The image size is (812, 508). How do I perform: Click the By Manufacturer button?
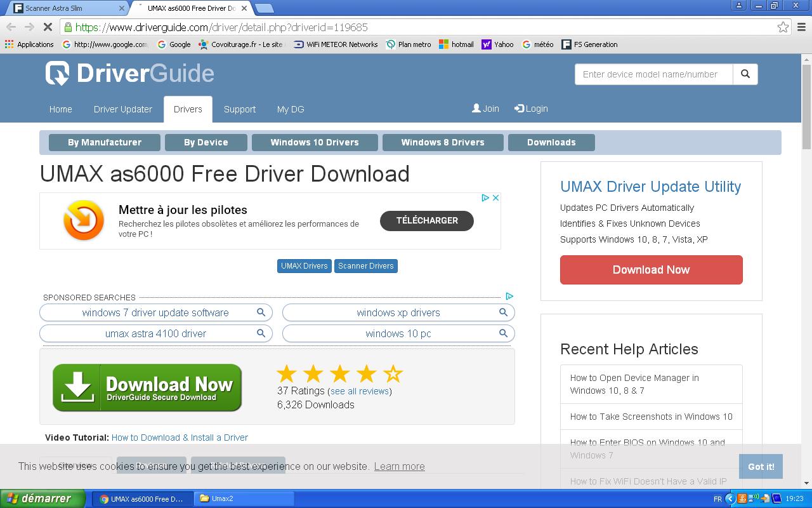coord(105,142)
